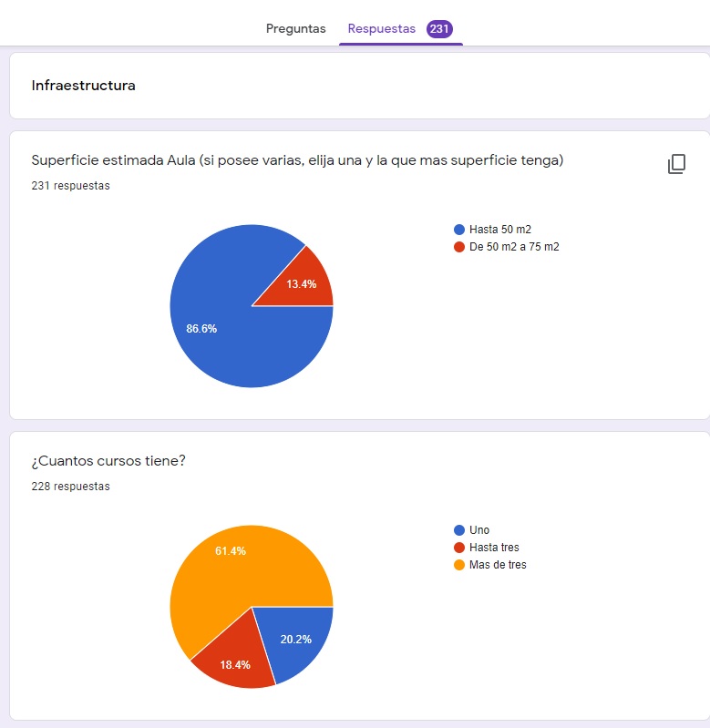Viewport: 710px width, 728px height.
Task: Switch to the Preguntas tab
Action: coord(295,29)
